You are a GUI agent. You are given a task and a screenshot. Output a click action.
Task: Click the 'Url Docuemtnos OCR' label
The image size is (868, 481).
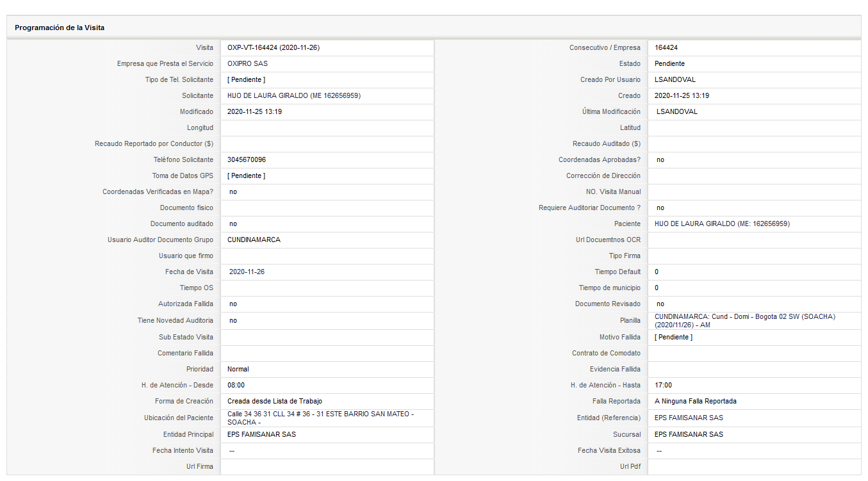point(608,240)
